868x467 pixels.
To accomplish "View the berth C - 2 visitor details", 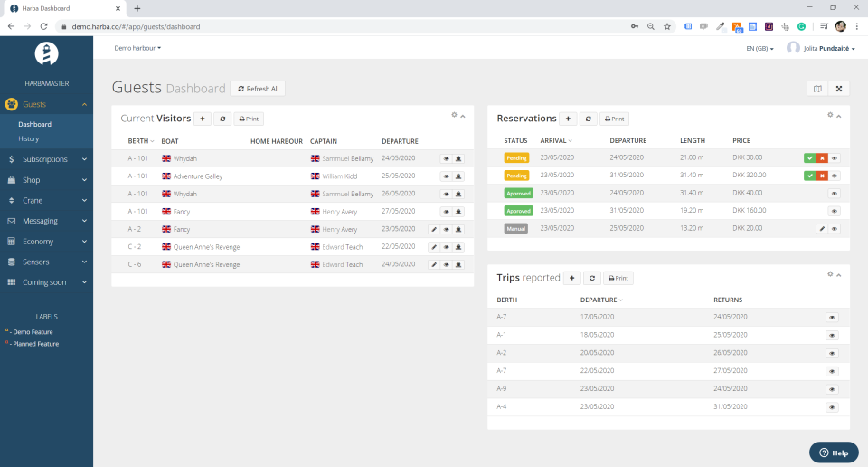I will (446, 247).
